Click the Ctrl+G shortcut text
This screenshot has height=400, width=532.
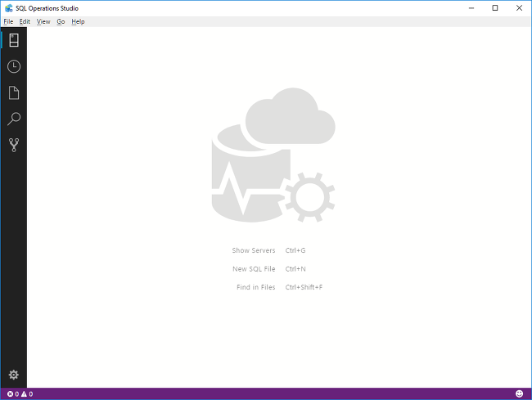[x=295, y=250]
